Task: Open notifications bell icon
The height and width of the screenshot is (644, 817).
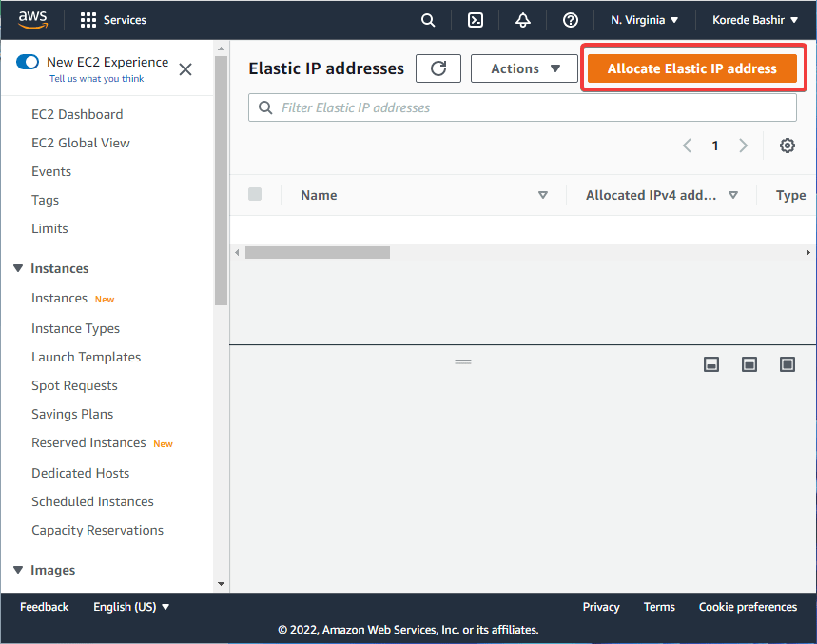Action: pyautogui.click(x=522, y=20)
